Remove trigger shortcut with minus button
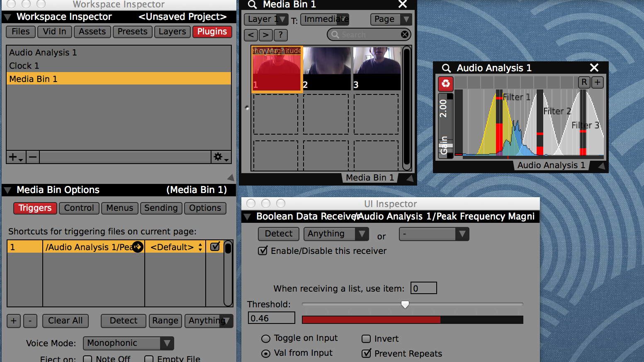 click(x=30, y=321)
